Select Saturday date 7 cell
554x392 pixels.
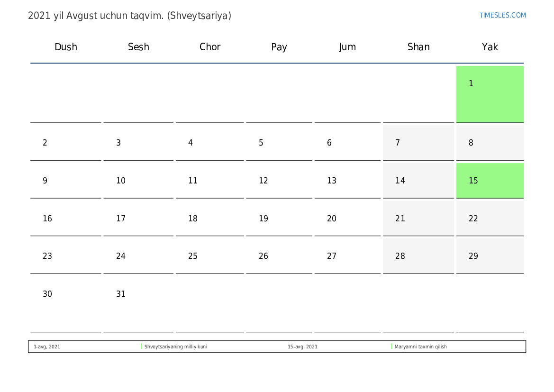coord(418,142)
